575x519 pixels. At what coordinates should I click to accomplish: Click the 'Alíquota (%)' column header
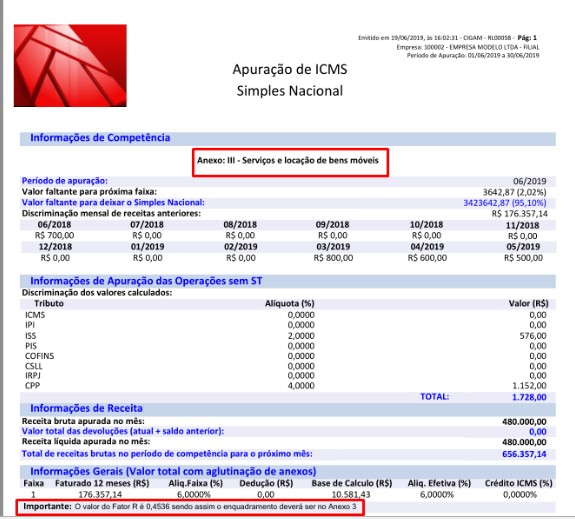290,303
